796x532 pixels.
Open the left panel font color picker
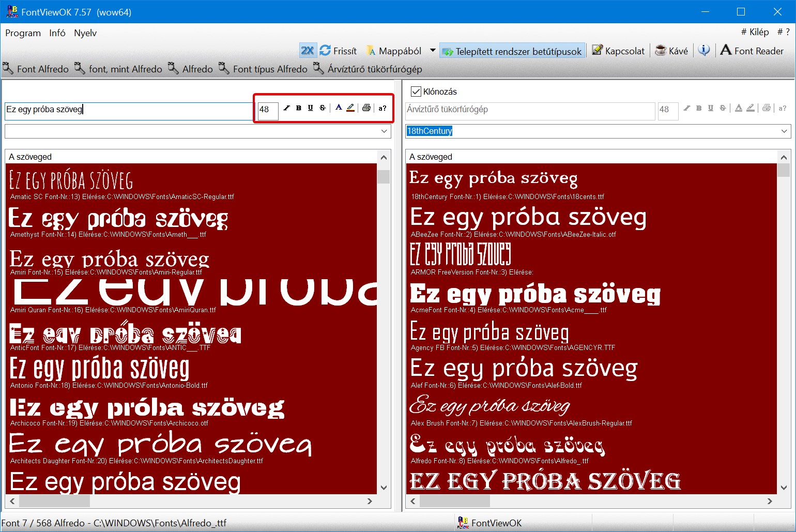[339, 108]
